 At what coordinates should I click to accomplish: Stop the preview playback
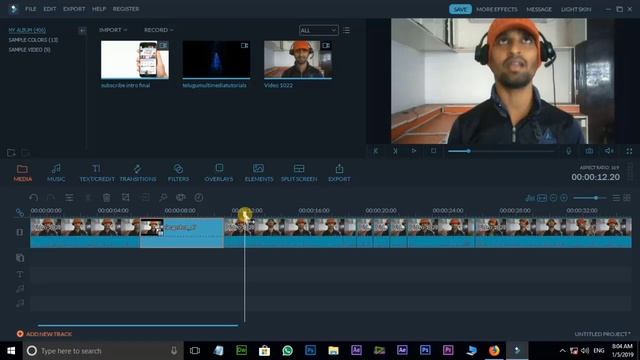(x=433, y=151)
